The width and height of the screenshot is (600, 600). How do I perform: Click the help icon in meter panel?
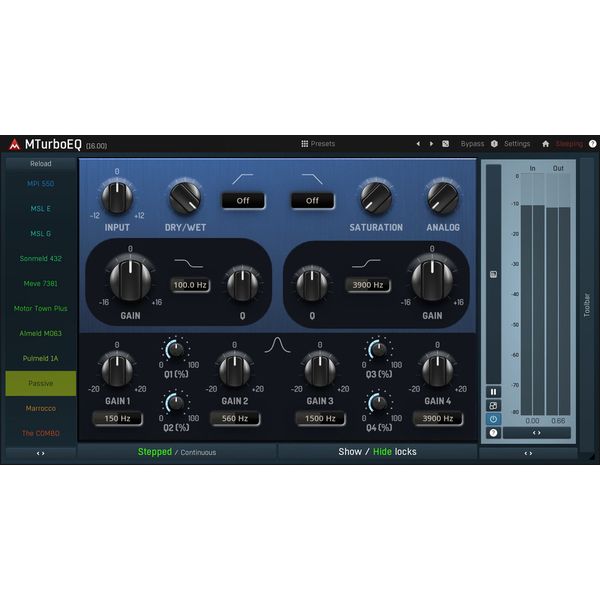[493, 433]
